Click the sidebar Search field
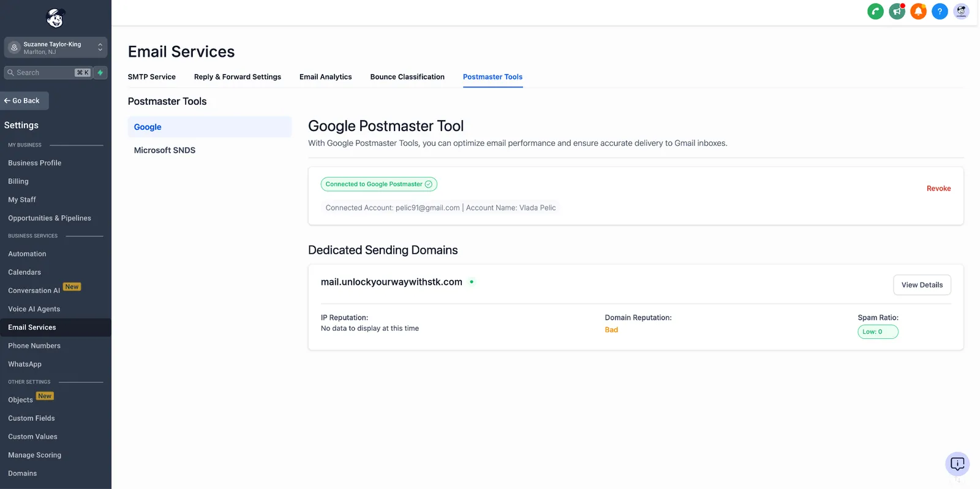The image size is (980, 489). pos(48,72)
